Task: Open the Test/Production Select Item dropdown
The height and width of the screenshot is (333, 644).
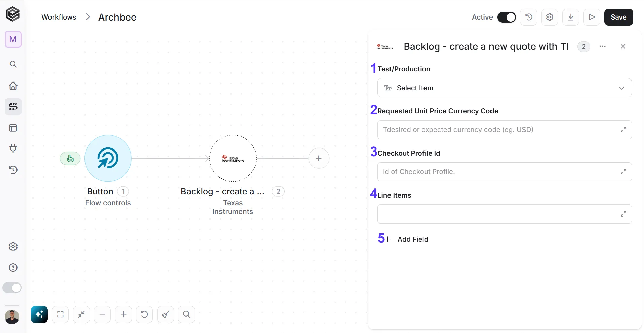Action: coord(504,88)
